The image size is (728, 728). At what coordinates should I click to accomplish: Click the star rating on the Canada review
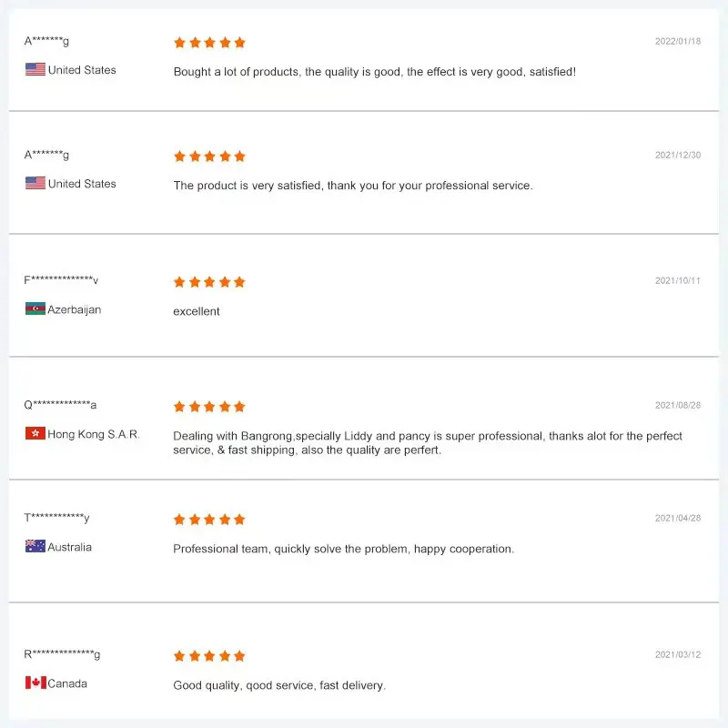coord(209,656)
